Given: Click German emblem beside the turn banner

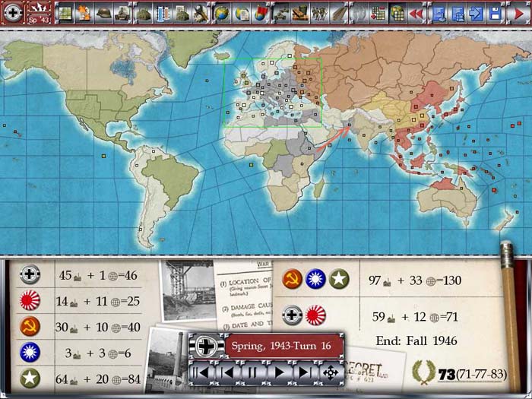Looking at the screenshot, I should tap(206, 346).
